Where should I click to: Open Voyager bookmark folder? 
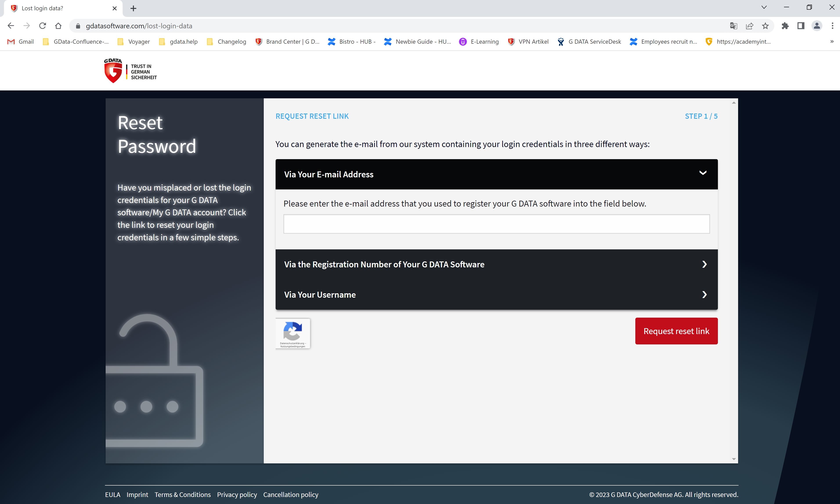134,41
